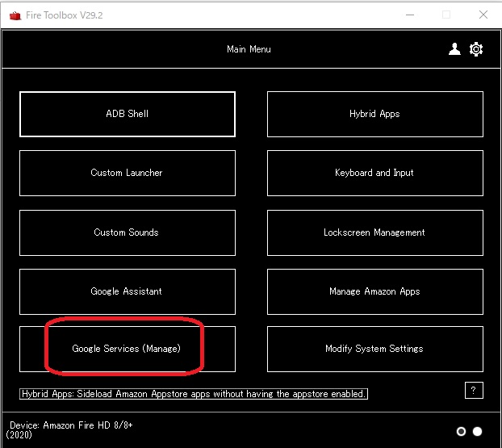Screen dimensions: 502x448
Task: Open Keyboard and Input
Action: pyautogui.click(x=375, y=173)
